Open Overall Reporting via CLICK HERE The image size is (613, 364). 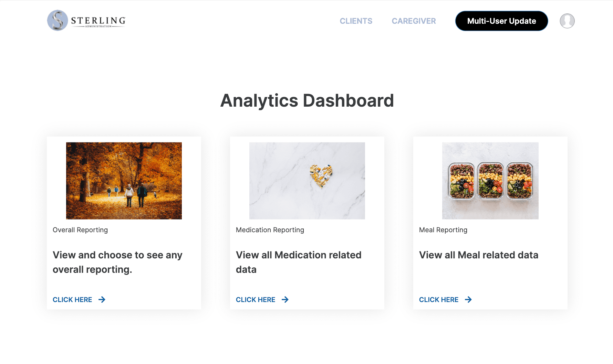pyautogui.click(x=72, y=300)
